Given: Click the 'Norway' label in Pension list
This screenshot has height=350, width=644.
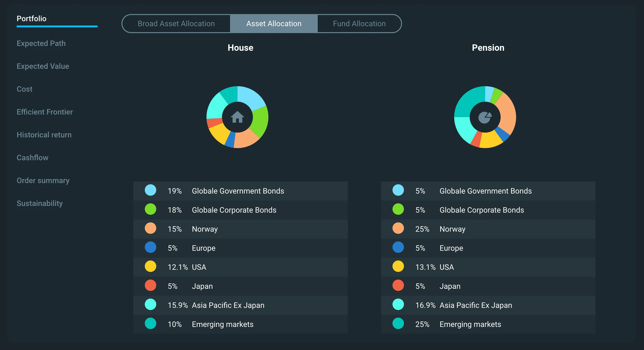Looking at the screenshot, I should point(453,229).
